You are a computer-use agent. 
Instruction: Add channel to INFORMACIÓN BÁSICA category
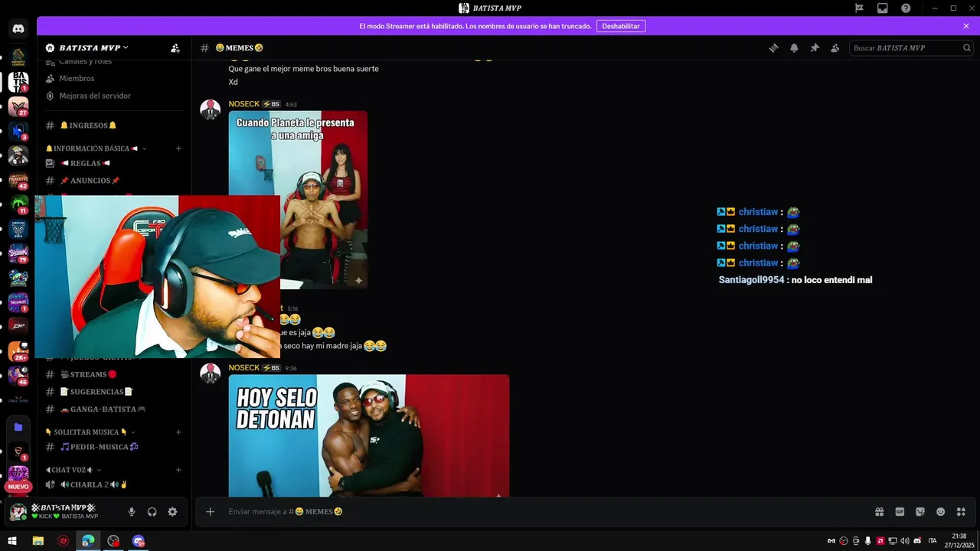click(x=178, y=148)
